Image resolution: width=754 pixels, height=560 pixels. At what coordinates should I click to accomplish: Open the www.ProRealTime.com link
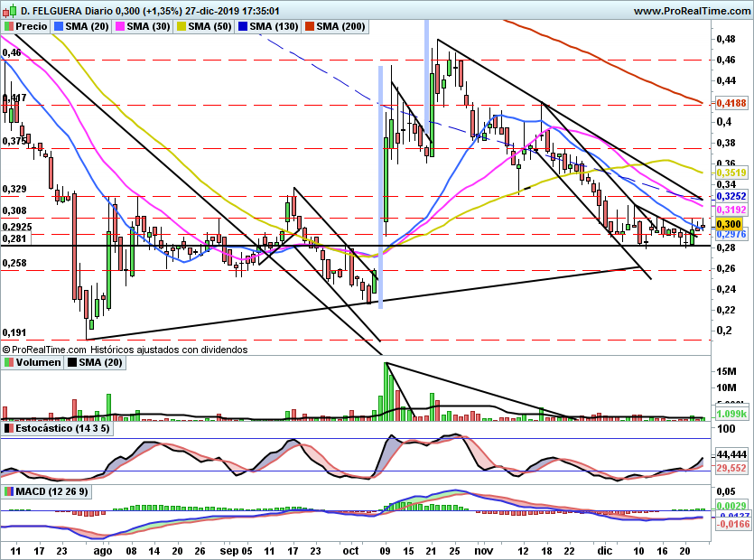[691, 11]
